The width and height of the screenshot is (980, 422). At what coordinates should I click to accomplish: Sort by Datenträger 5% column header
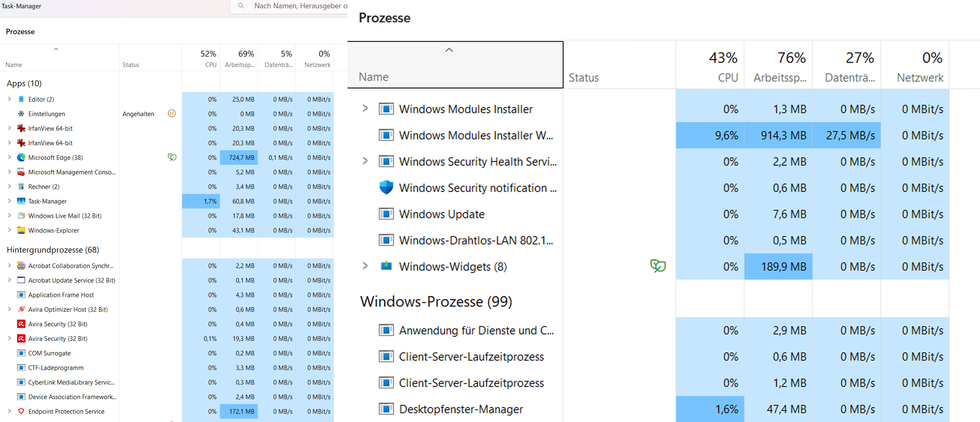(277, 58)
